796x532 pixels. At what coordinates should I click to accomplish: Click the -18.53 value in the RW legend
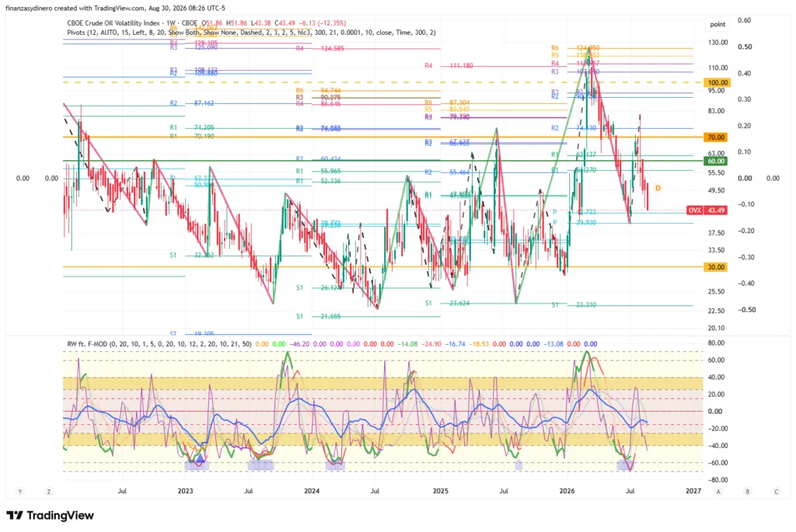tap(479, 344)
